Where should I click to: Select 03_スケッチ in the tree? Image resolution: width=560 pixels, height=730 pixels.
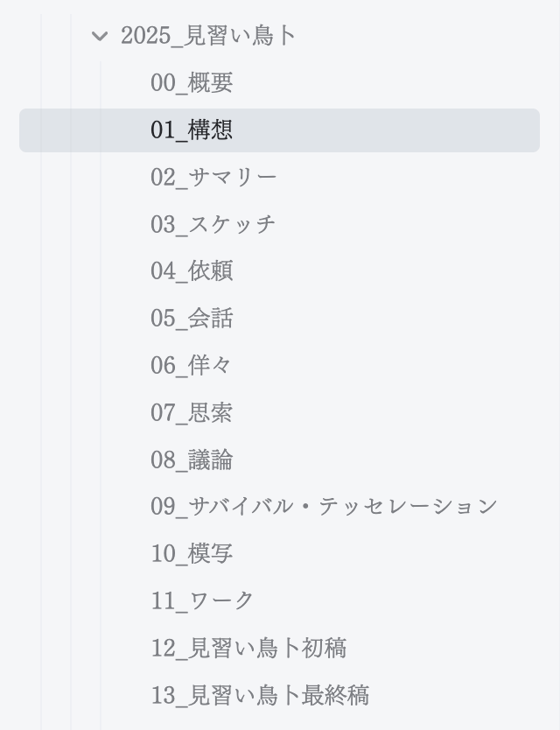coord(212,224)
